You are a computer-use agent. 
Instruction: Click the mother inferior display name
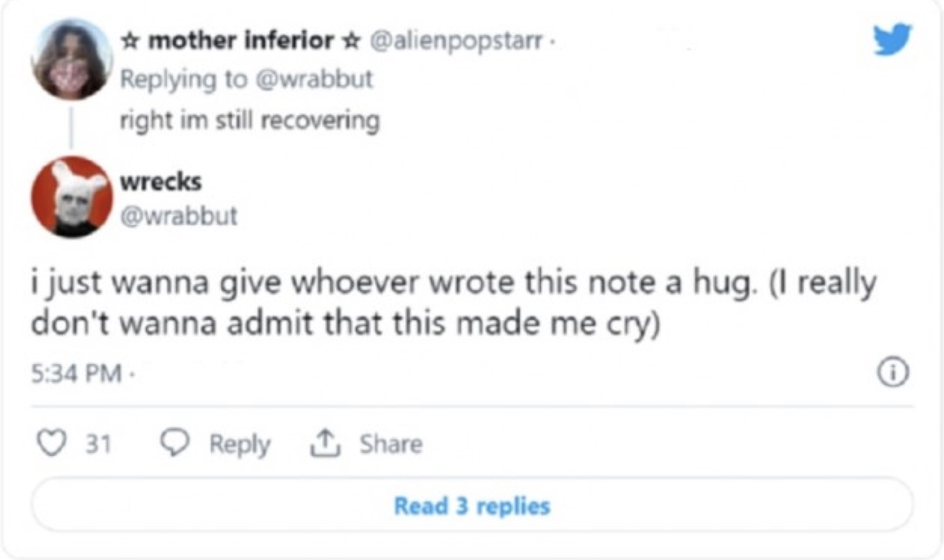(241, 41)
